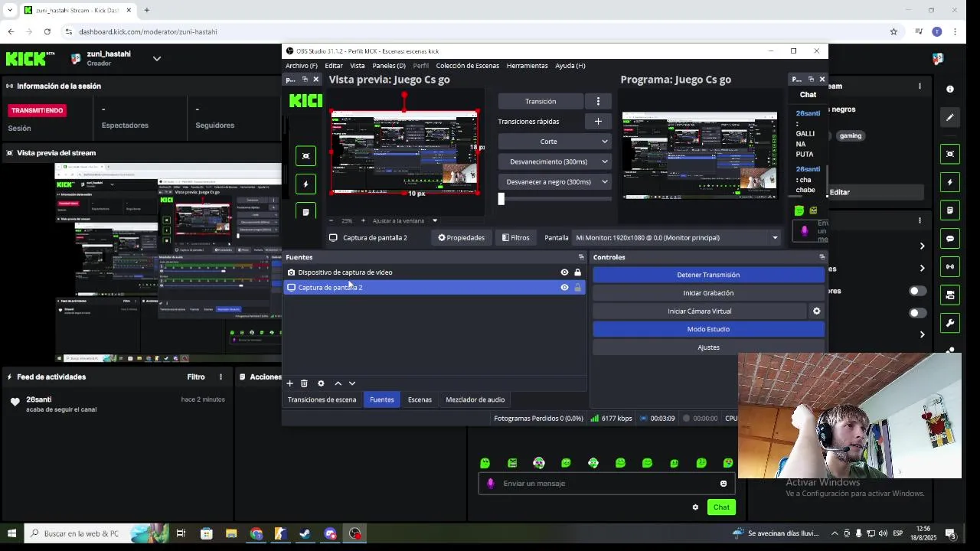
Task: Switch to the Escenas tab
Action: 420,399
